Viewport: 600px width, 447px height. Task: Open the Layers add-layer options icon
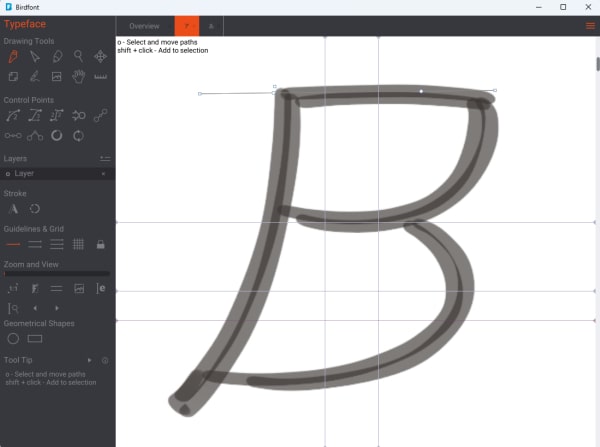pyautogui.click(x=104, y=159)
